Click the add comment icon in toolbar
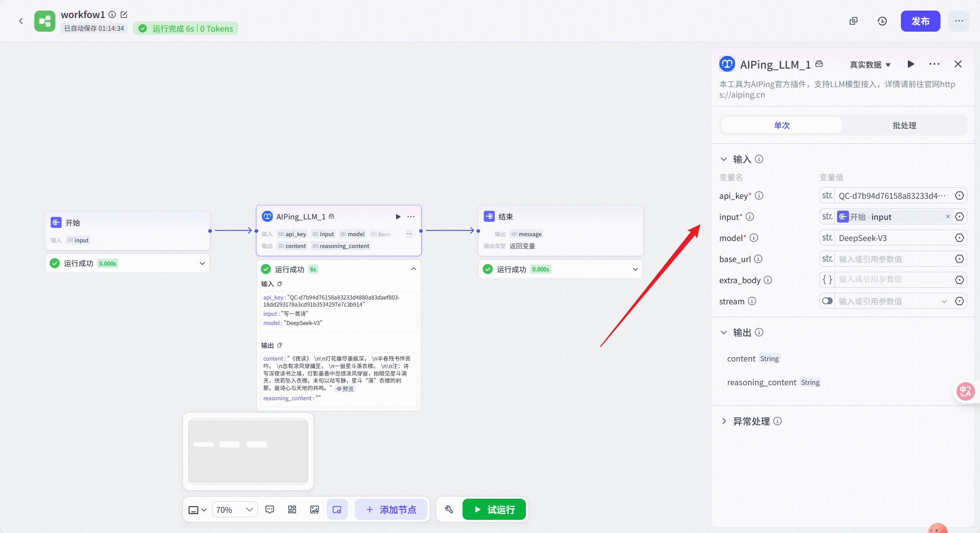 pyautogui.click(x=270, y=510)
